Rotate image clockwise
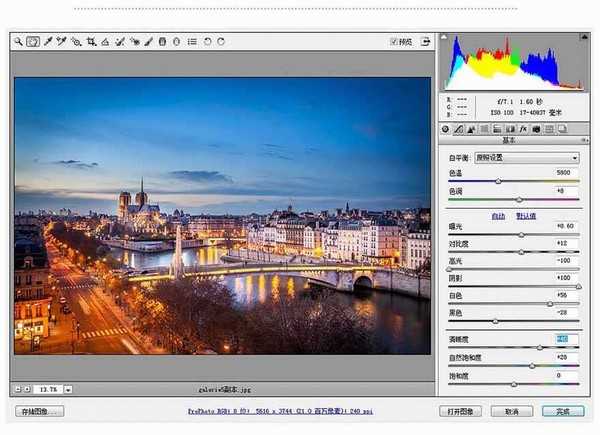The width and height of the screenshot is (600, 435). (221, 42)
